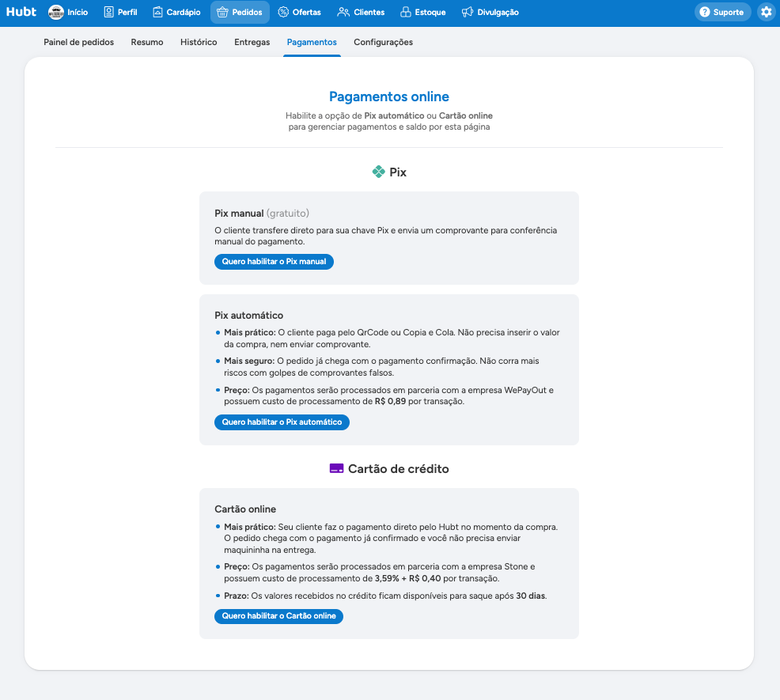This screenshot has height=700, width=780.
Task: Click Quero habilitar o Pix manual
Action: 274,262
